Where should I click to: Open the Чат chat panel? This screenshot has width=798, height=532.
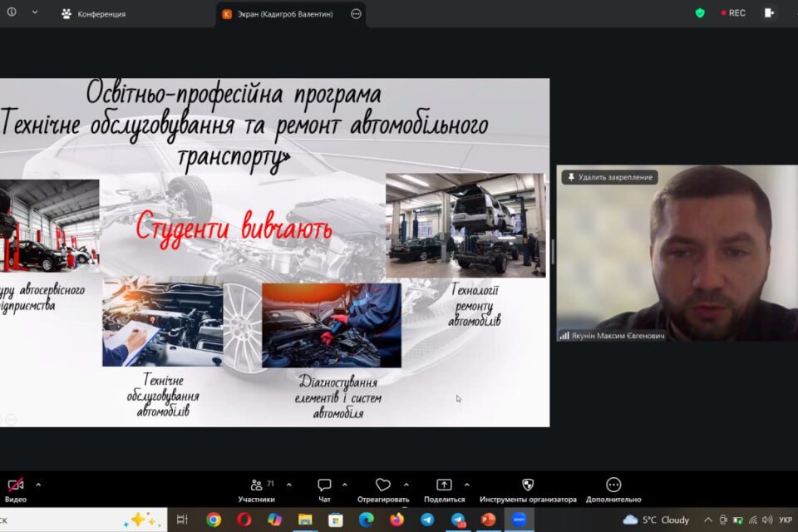click(324, 490)
